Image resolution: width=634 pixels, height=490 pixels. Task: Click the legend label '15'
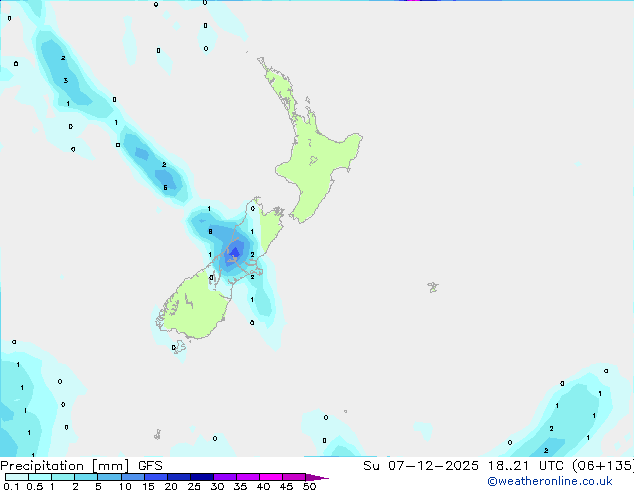tap(148, 486)
